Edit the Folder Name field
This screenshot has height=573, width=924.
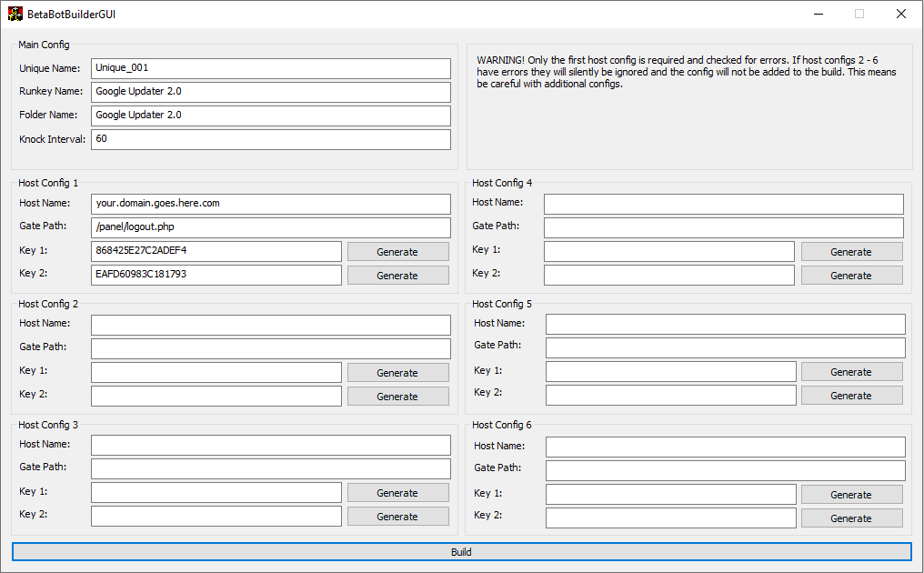[270, 116]
